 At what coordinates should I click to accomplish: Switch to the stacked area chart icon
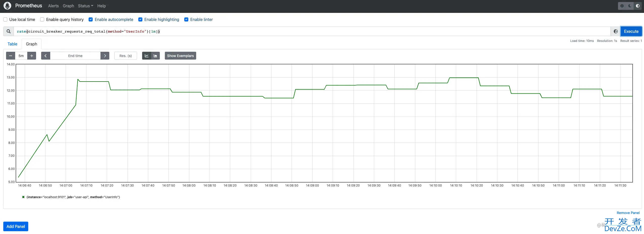[x=155, y=56]
